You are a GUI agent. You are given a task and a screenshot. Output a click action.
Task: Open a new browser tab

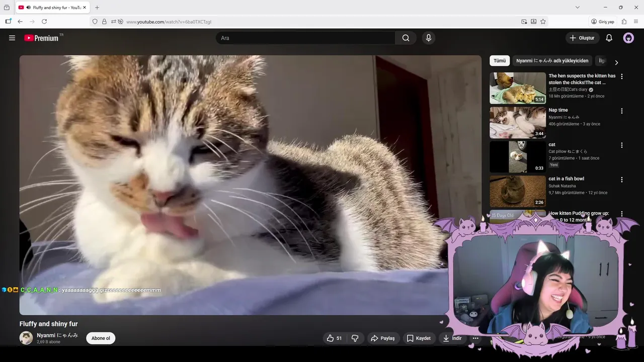97,8
